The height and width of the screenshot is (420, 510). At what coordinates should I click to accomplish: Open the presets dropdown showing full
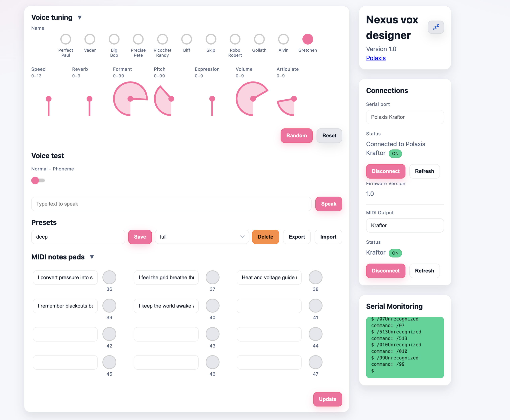(x=201, y=237)
